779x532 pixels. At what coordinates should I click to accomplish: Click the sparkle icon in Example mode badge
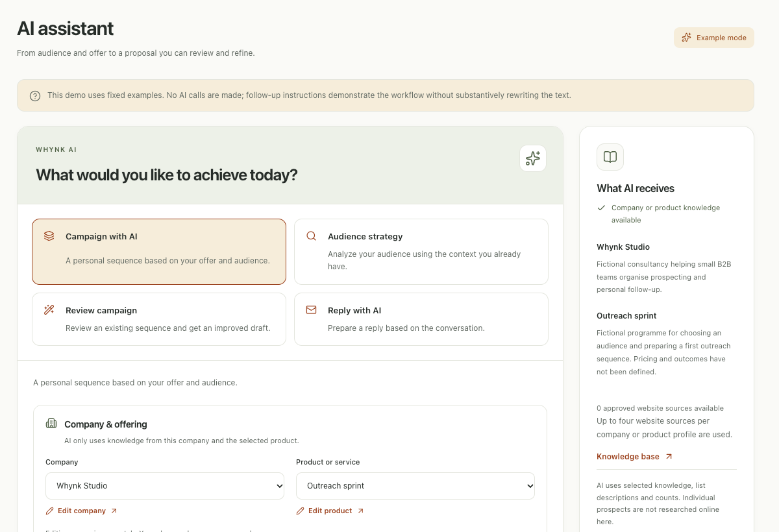point(686,38)
